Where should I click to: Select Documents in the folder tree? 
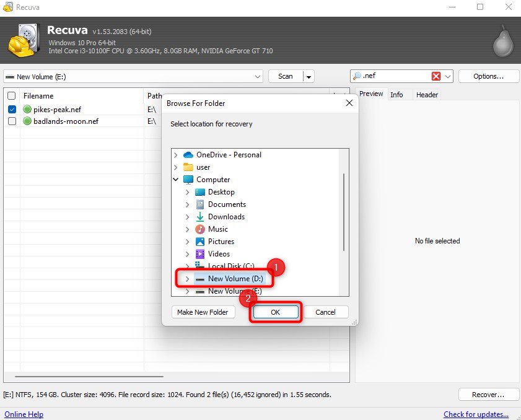[x=227, y=204]
